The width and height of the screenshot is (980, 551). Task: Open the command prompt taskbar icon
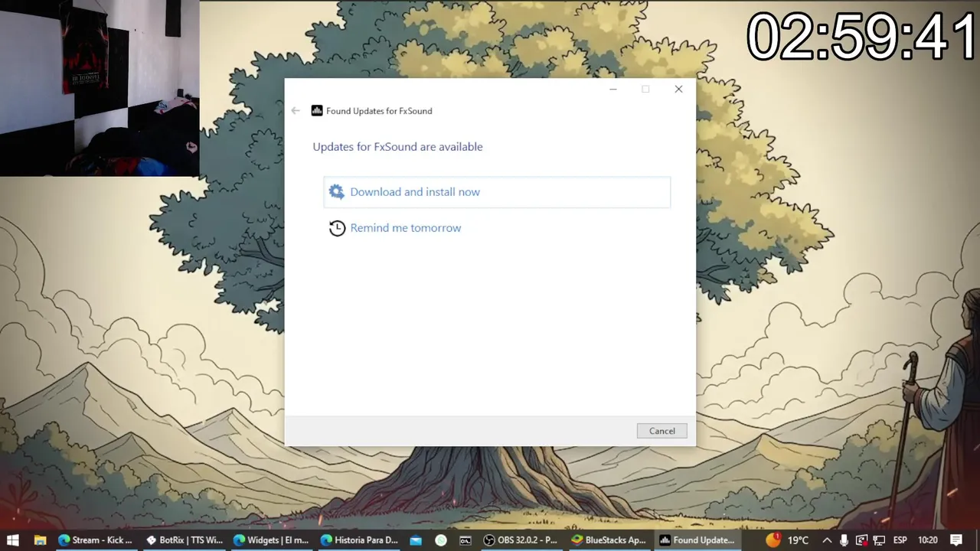(x=465, y=540)
